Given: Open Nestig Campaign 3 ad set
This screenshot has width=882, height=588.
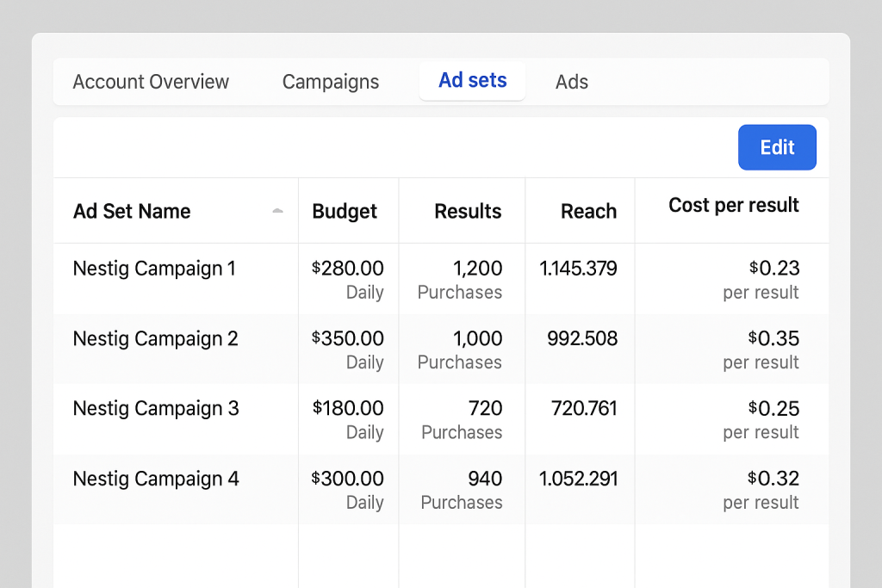Looking at the screenshot, I should pos(156,408).
